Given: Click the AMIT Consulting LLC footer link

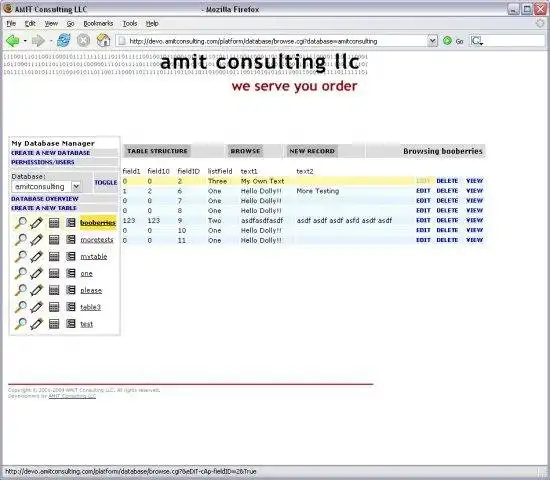Looking at the screenshot, I should pyautogui.click(x=72, y=396).
